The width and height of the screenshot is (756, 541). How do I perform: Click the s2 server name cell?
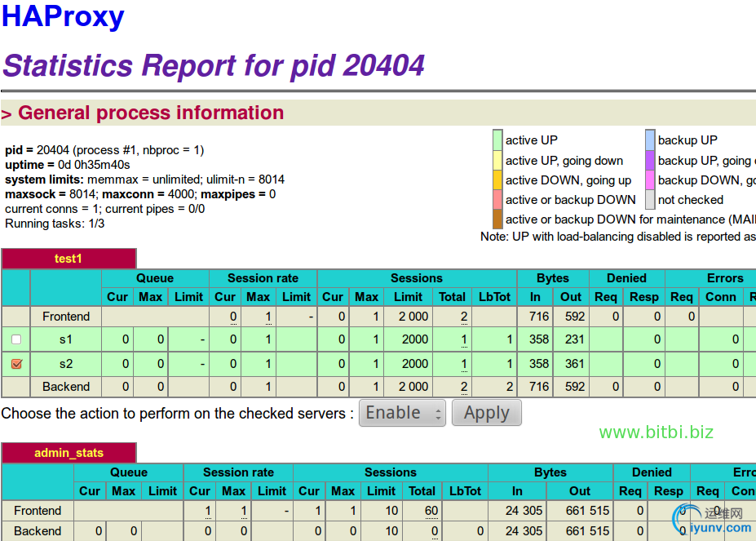[x=66, y=364]
